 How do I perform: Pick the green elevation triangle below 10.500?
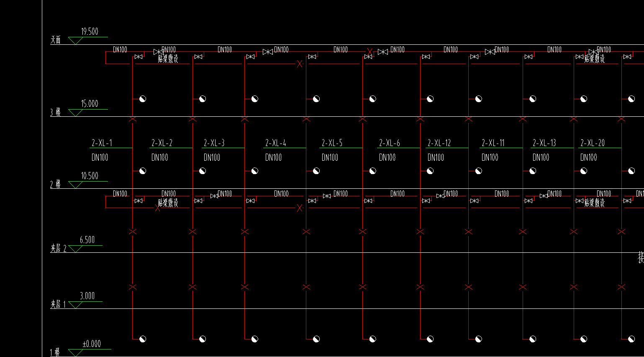tap(75, 185)
